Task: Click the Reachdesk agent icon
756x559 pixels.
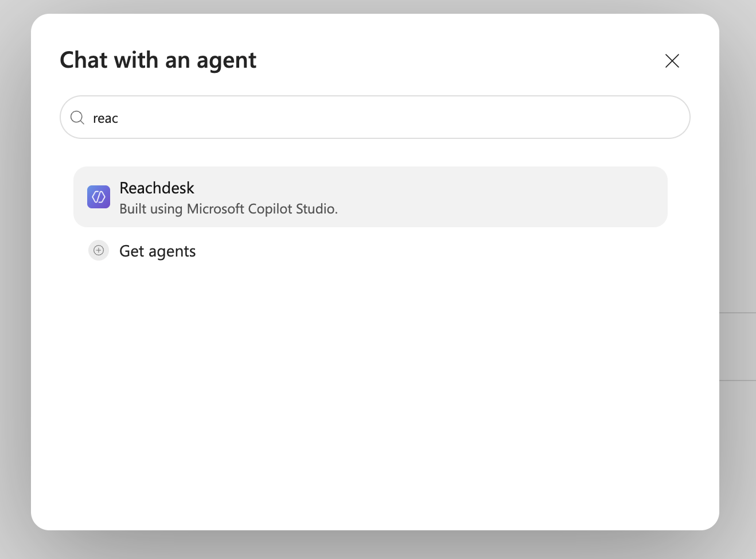Action: click(x=99, y=197)
